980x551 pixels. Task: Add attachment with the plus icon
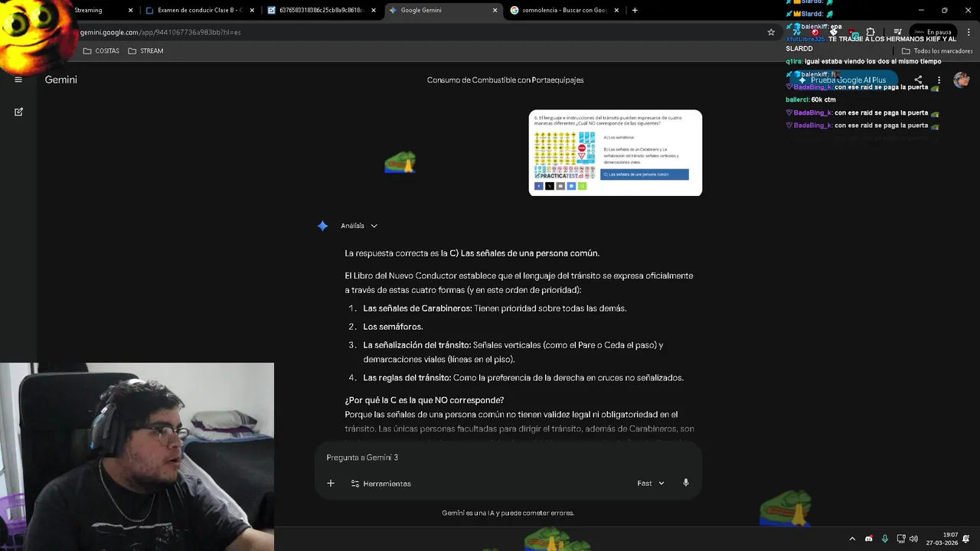[x=331, y=483]
